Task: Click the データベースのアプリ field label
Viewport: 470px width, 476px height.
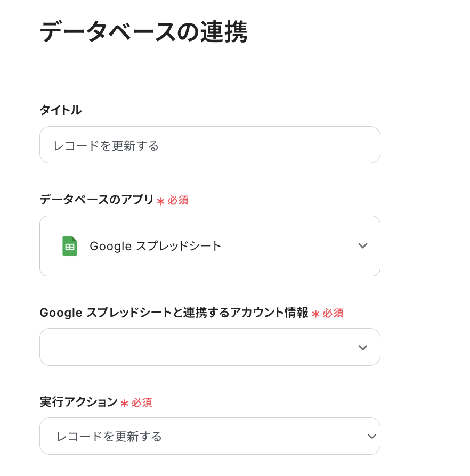Action: pyautogui.click(x=96, y=200)
